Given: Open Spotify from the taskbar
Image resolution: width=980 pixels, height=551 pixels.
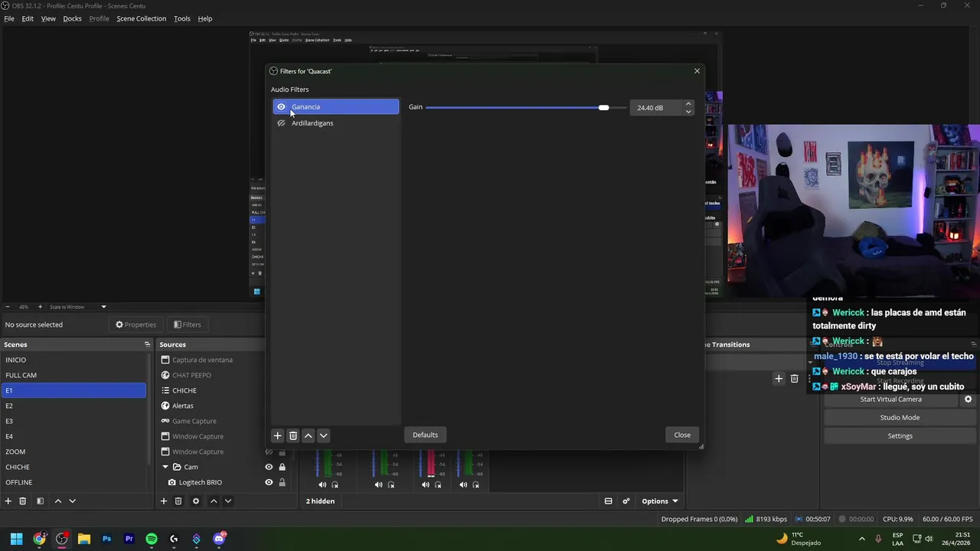Looking at the screenshot, I should (x=152, y=539).
